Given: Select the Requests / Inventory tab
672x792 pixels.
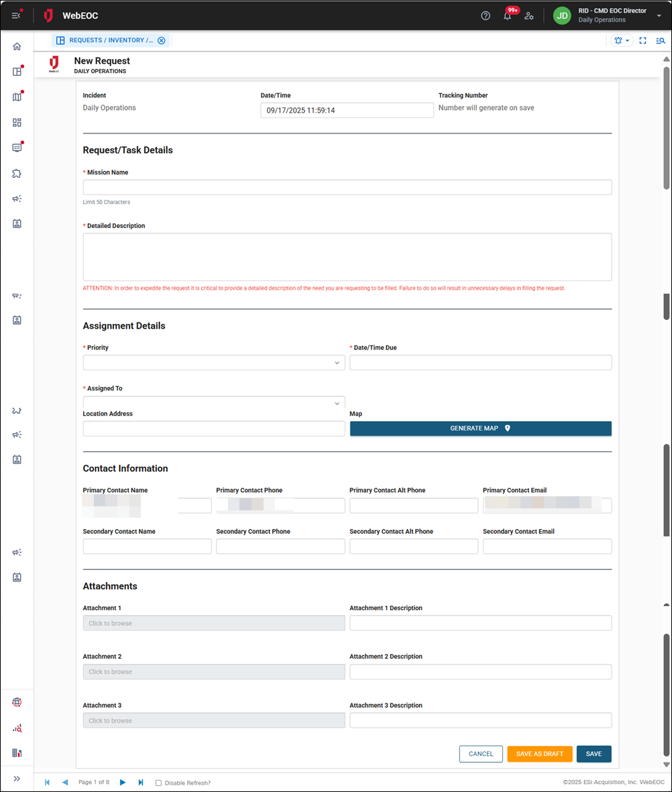Looking at the screenshot, I should click(x=106, y=40).
